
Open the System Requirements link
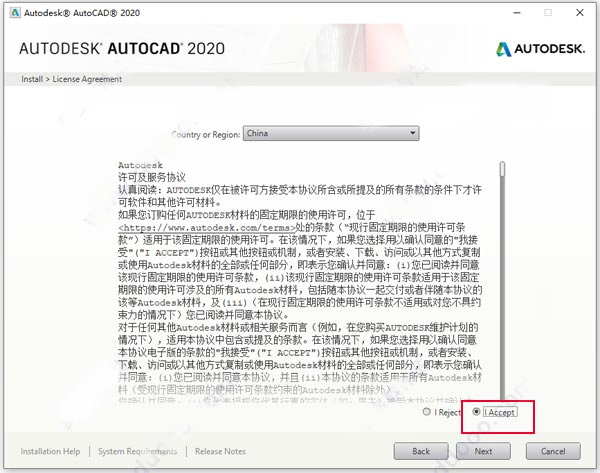(x=137, y=452)
